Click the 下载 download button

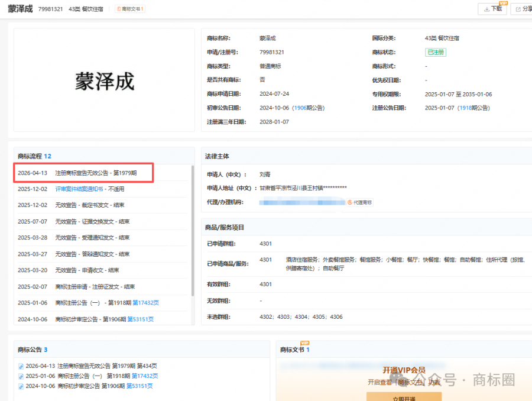point(492,9)
